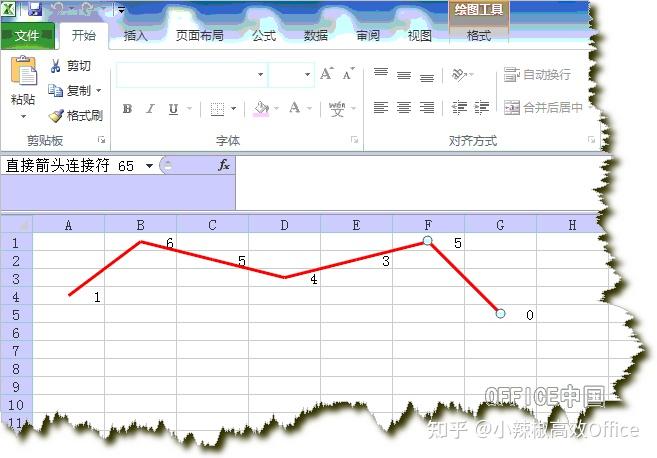The width and height of the screenshot is (657, 458).
Task: Click the Select All corner button
Action: click(x=17, y=225)
